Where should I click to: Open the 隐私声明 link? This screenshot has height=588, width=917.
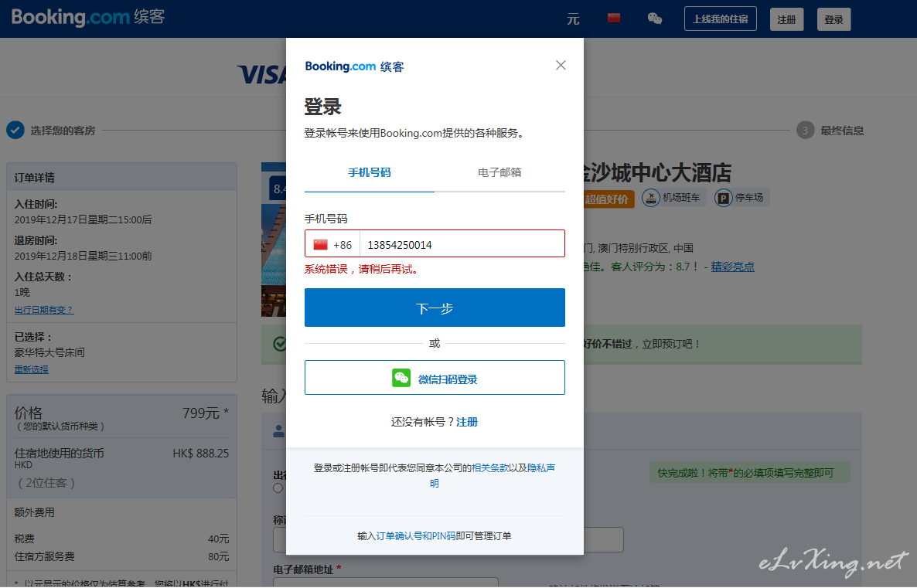coord(541,467)
